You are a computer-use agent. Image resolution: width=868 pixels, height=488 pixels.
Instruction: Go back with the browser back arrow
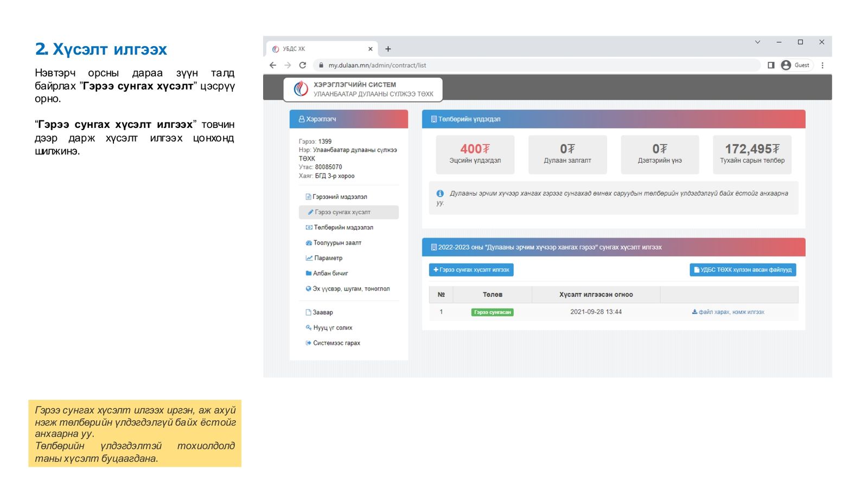point(273,65)
